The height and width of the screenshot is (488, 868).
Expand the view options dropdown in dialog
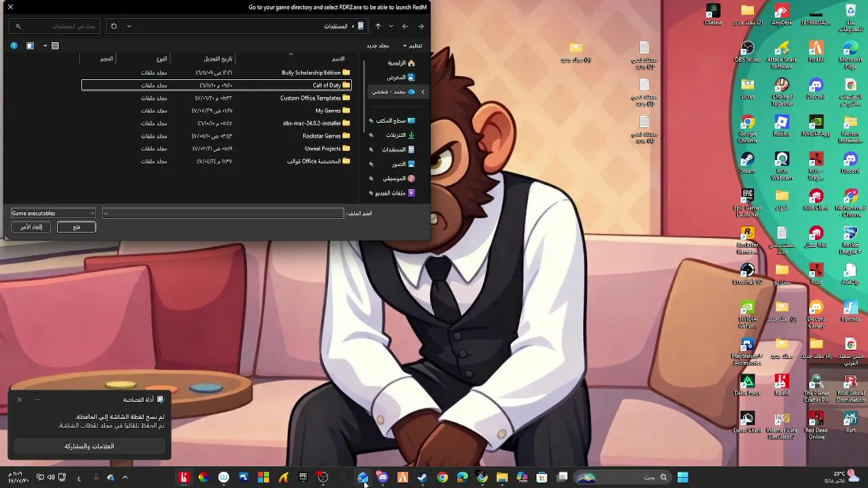[45, 45]
